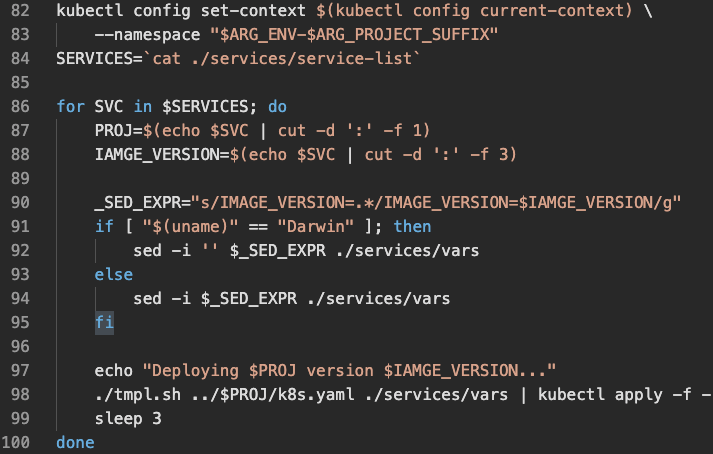
Task: Click line number 82 in the gutter
Action: click(20, 10)
